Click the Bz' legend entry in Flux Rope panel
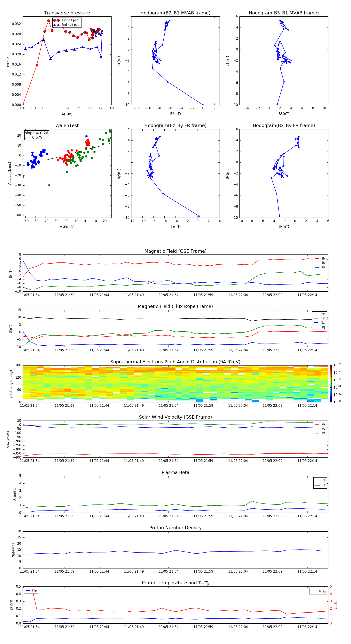Image resolution: width=351 pixels, height=644 pixels. tap(320, 323)
